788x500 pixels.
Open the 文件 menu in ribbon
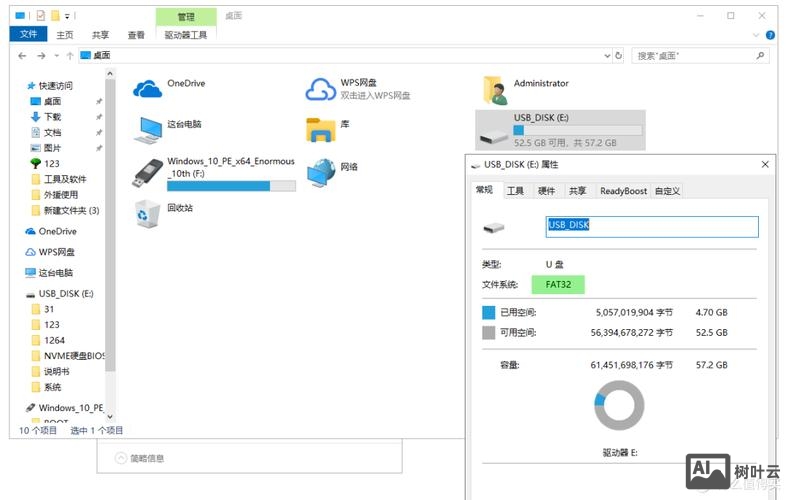coord(28,35)
